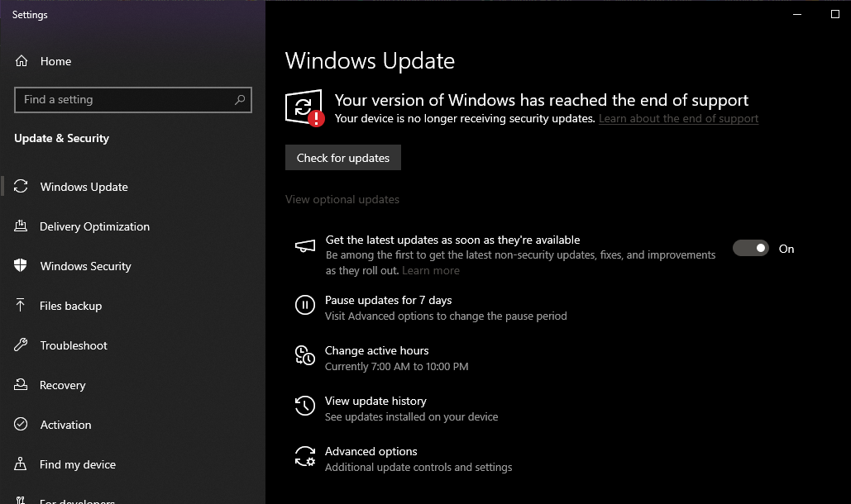Image resolution: width=851 pixels, height=504 pixels.
Task: Open Activation settings
Action: [65, 425]
